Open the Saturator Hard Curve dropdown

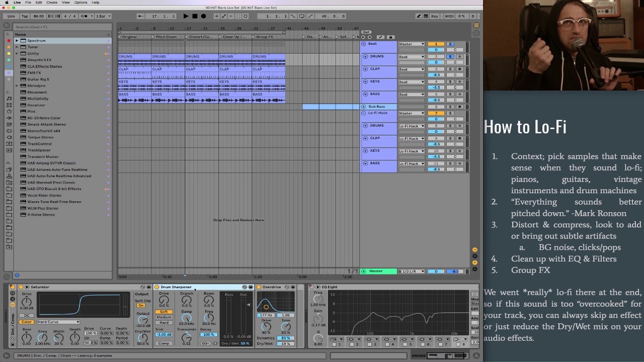tap(58, 322)
